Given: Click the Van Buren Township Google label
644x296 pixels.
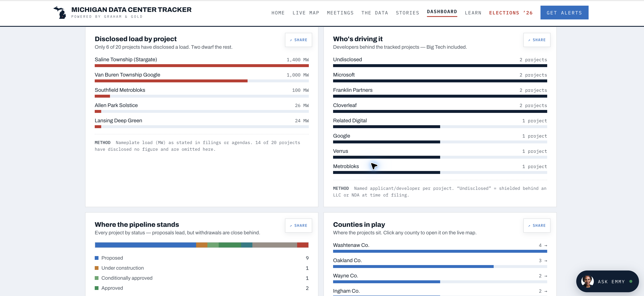Looking at the screenshot, I should pos(127,75).
